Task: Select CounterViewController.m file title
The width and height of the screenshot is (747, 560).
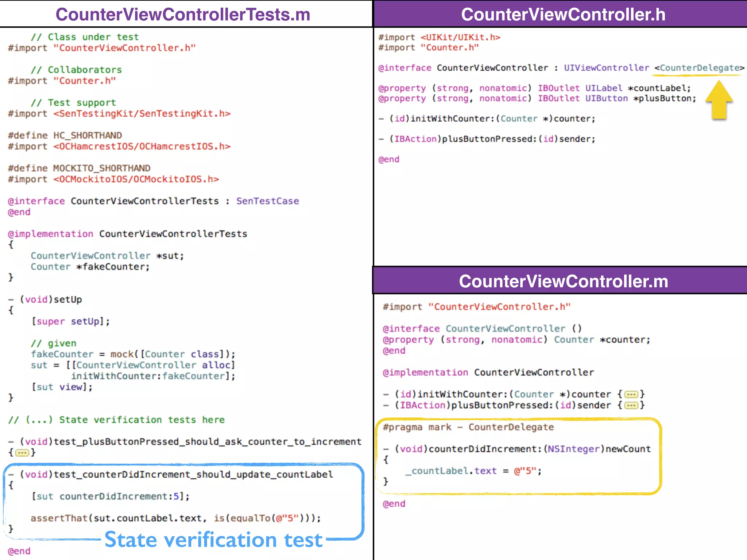Action: coord(564,281)
